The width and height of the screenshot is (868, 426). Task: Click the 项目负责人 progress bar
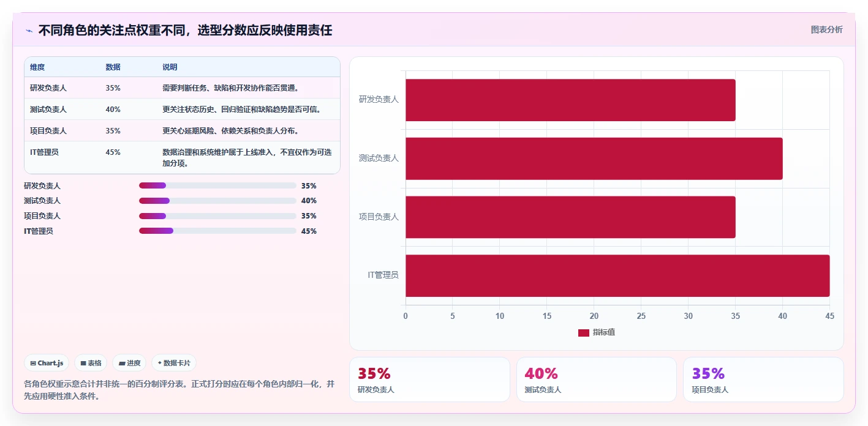(217, 216)
